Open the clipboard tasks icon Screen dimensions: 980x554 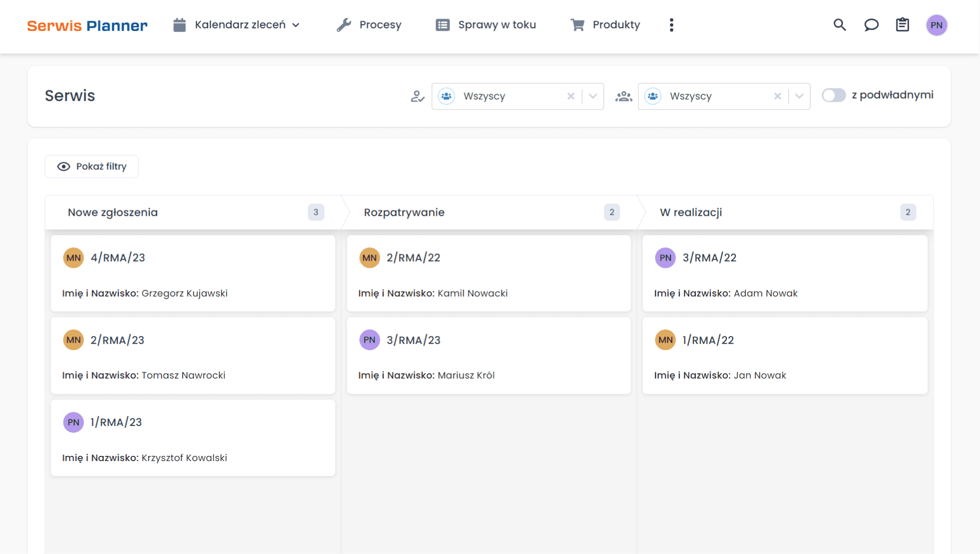point(903,25)
